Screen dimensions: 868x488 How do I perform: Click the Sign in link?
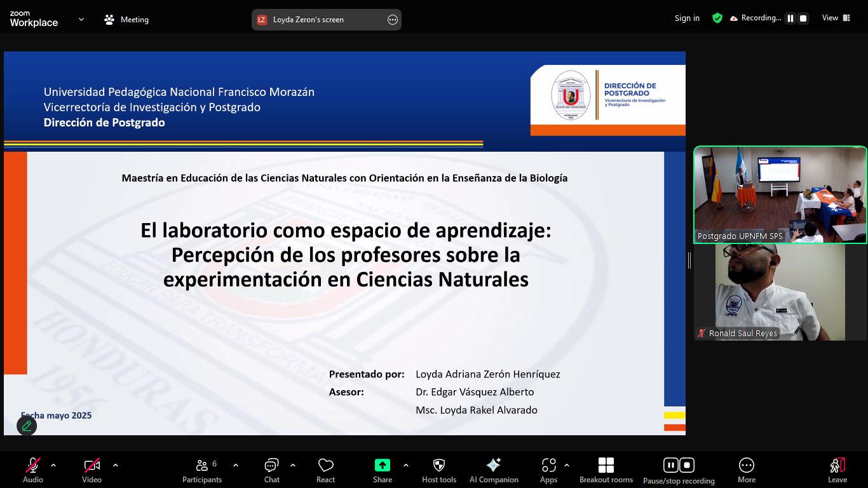click(x=687, y=18)
